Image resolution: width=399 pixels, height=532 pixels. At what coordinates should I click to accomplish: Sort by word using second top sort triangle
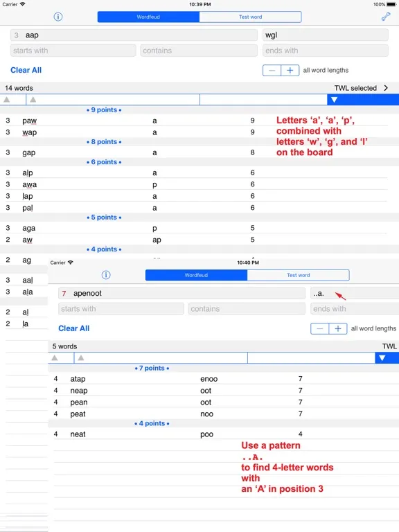[x=33, y=100]
